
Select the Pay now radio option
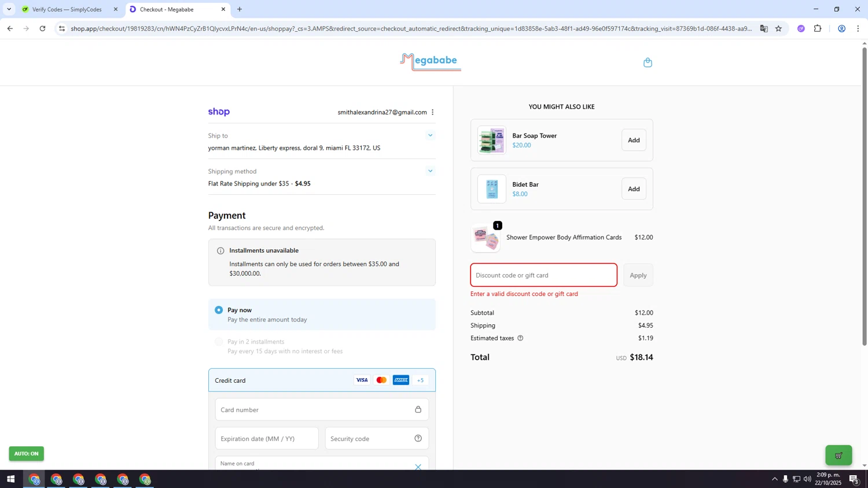(x=219, y=310)
